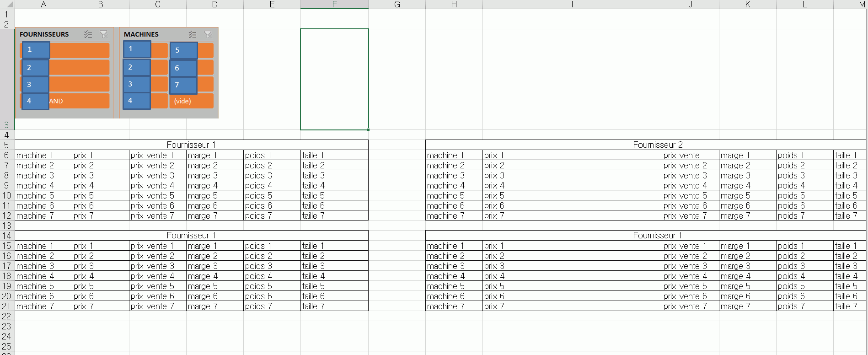Click the 'Fournisseur 1' heading in row 5
868x355 pixels.
tap(191, 145)
